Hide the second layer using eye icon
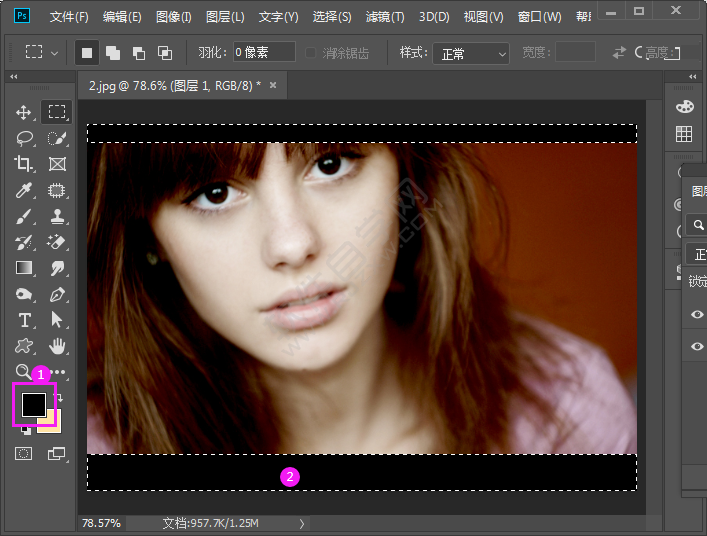The width and height of the screenshot is (707, 536). [697, 346]
